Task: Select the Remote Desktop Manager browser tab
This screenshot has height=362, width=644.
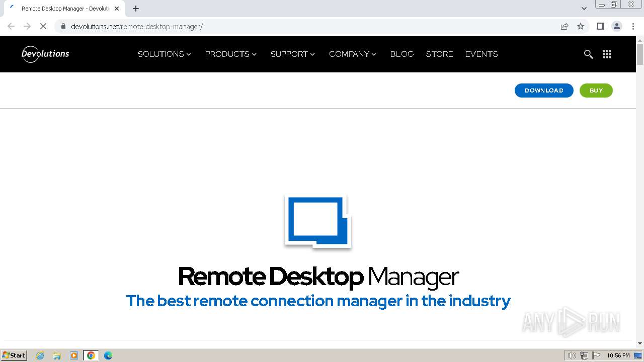Action: 64,9
